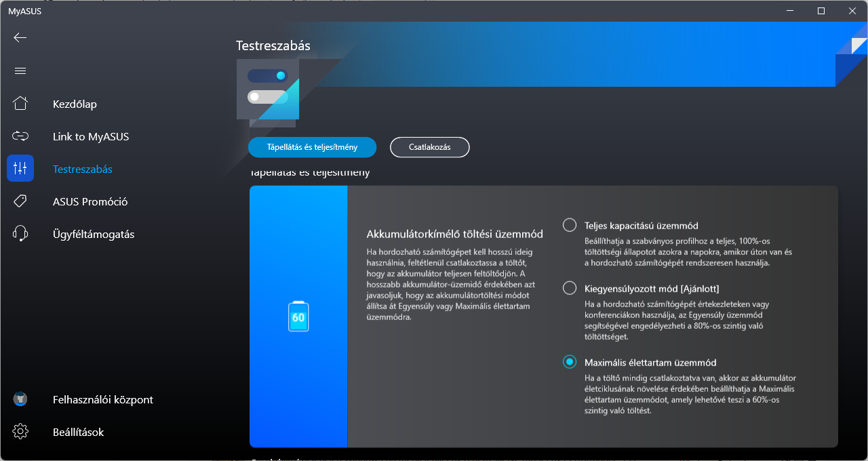
Task: Open the Tápellátás és teljesítmény tab
Action: tap(312, 147)
